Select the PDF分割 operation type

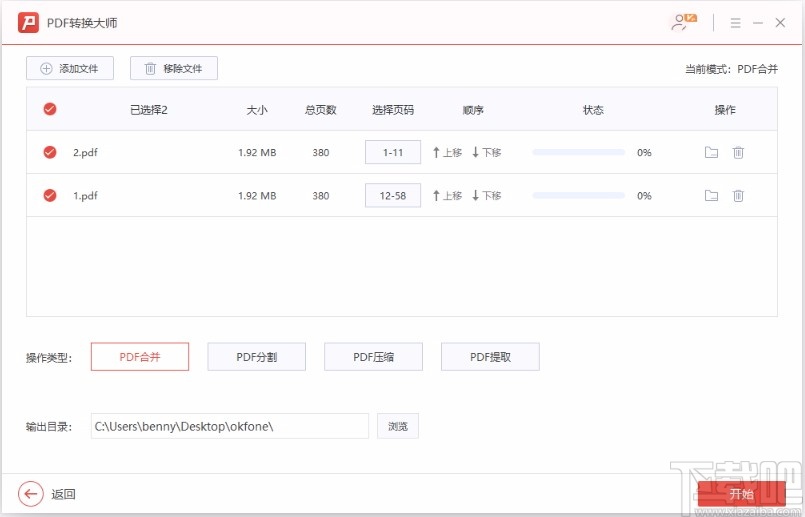pyautogui.click(x=257, y=357)
